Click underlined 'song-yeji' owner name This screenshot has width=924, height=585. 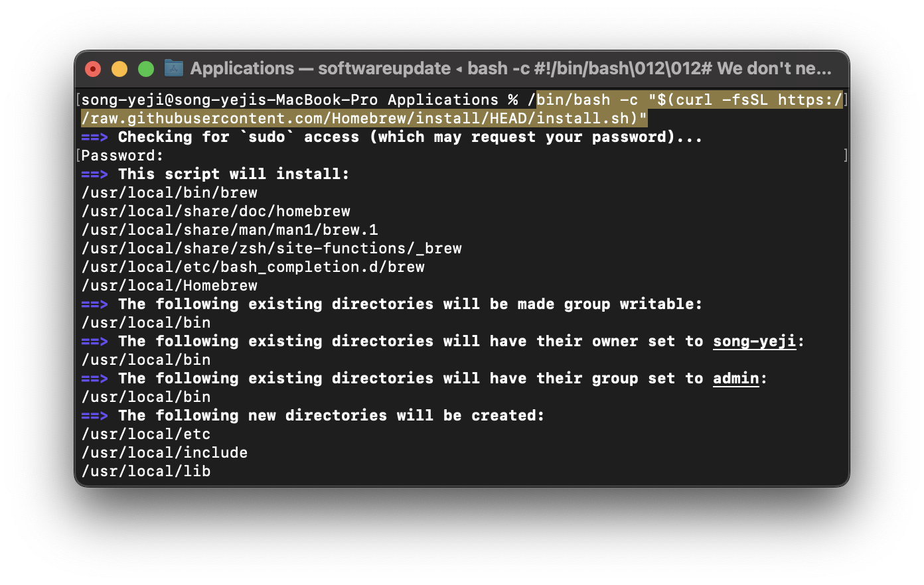pyautogui.click(x=754, y=341)
